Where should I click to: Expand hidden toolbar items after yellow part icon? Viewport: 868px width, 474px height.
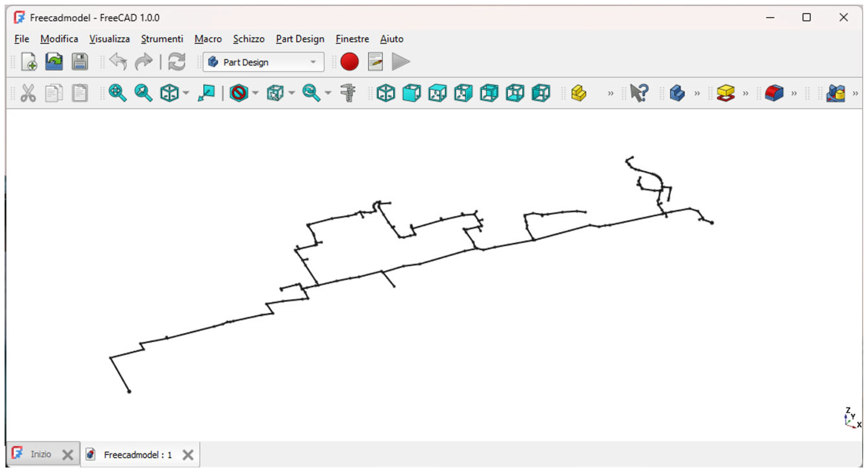coord(611,93)
